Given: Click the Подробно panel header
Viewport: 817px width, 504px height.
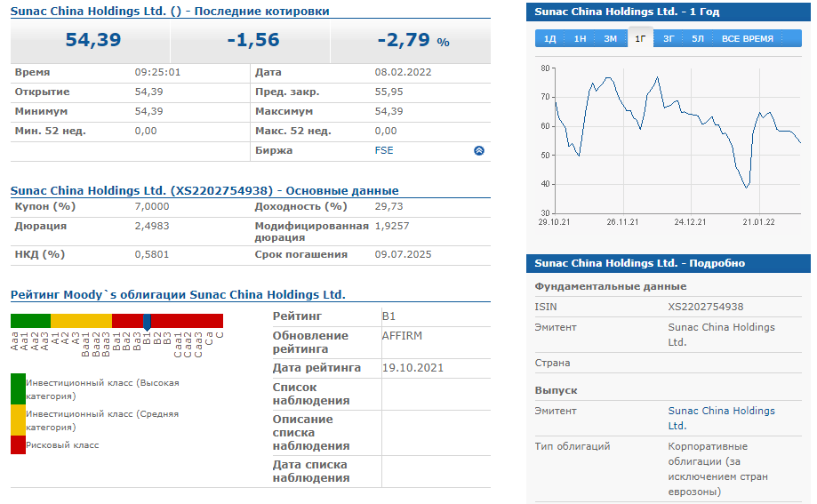Looking at the screenshot, I should (x=669, y=263).
